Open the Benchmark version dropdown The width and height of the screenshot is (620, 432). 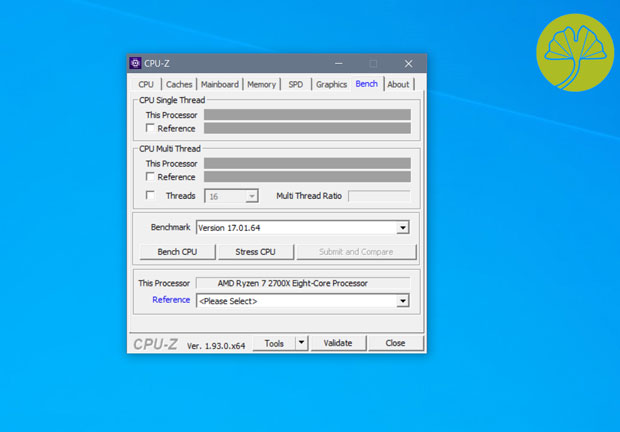pyautogui.click(x=403, y=228)
